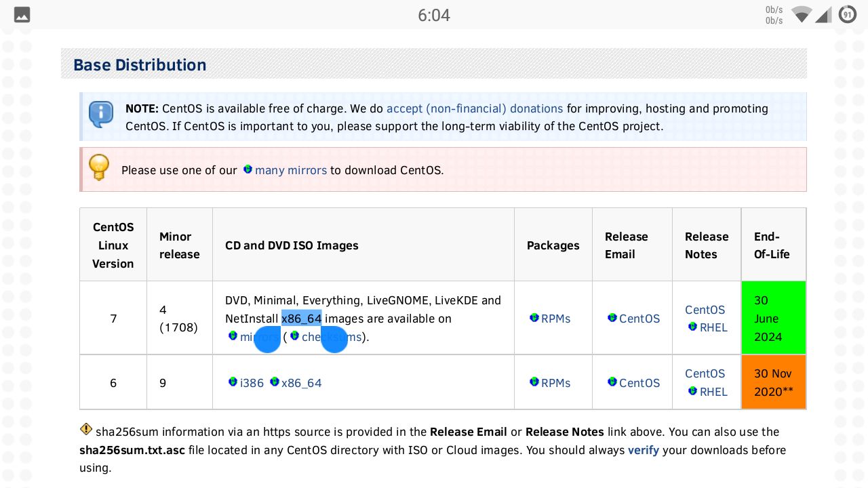The height and width of the screenshot is (488, 868).
Task: Tap the globe icon beside version 7 RHEL
Action: coord(692,327)
